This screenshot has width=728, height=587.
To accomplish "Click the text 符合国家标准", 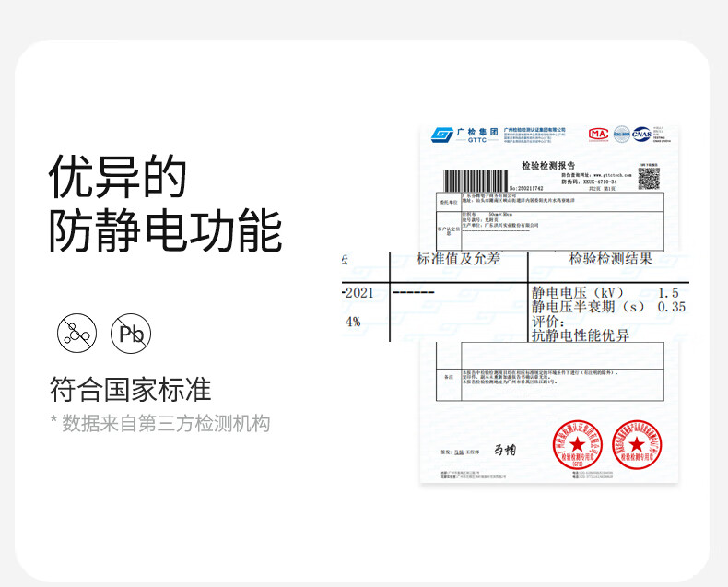I will [131, 389].
